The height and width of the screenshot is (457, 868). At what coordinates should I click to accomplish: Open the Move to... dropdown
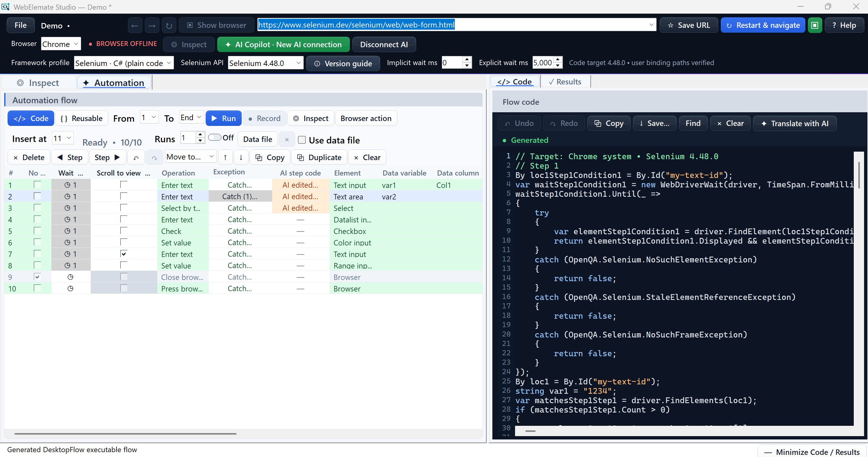pyautogui.click(x=190, y=157)
